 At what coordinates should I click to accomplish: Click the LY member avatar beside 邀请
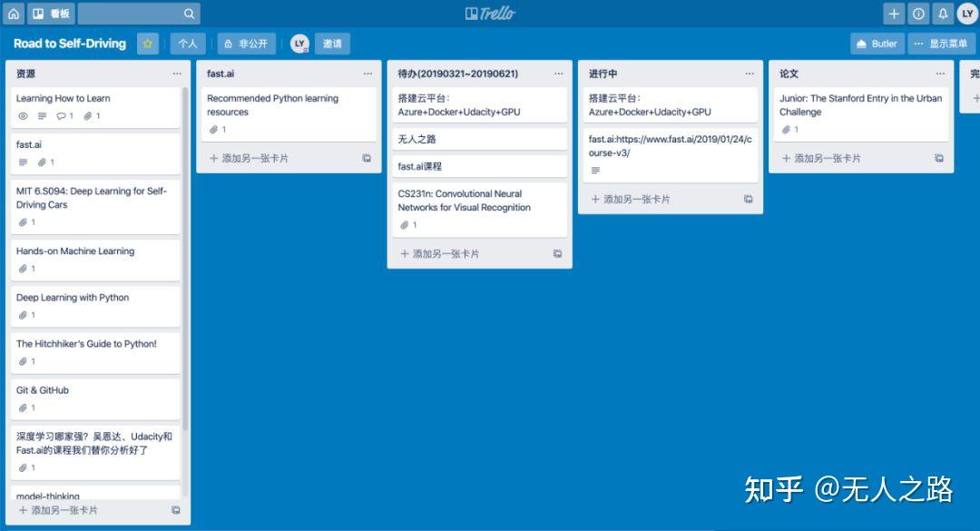[300, 44]
